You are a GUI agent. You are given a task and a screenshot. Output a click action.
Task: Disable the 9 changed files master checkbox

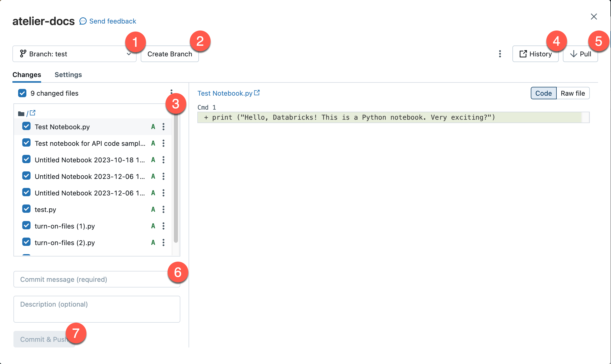click(22, 93)
